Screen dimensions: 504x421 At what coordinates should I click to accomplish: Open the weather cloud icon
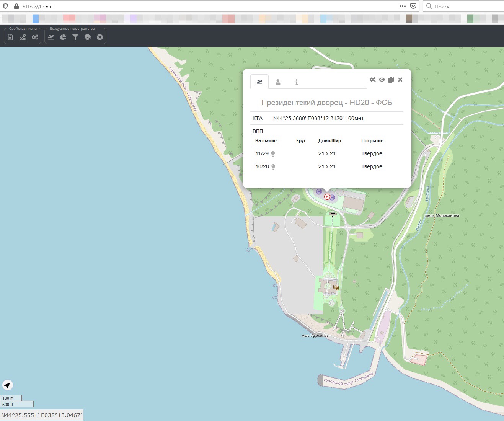[x=88, y=37]
